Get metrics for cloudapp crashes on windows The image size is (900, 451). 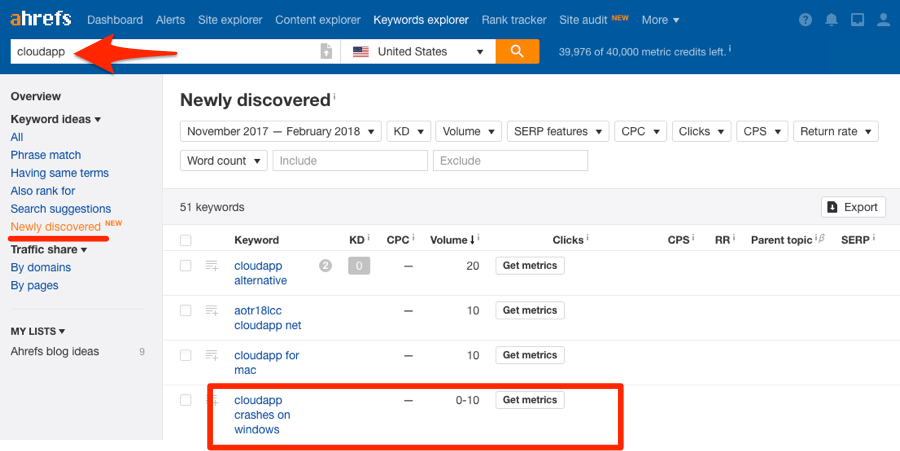[x=530, y=400]
